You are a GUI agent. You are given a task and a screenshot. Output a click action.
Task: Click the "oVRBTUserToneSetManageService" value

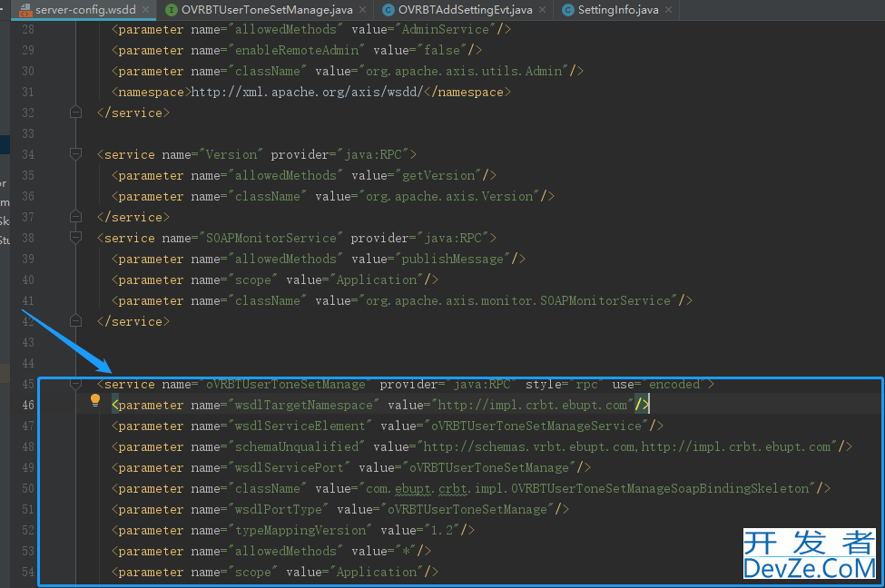(x=536, y=426)
